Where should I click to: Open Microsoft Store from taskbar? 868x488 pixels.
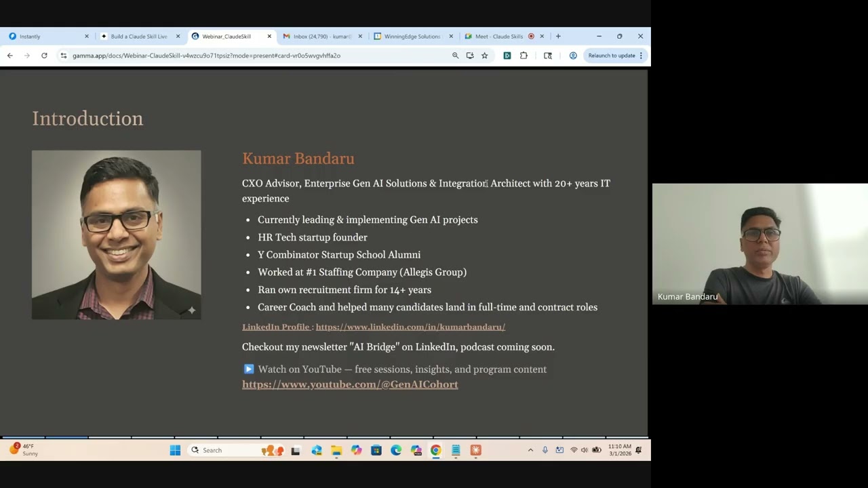pyautogui.click(x=376, y=450)
